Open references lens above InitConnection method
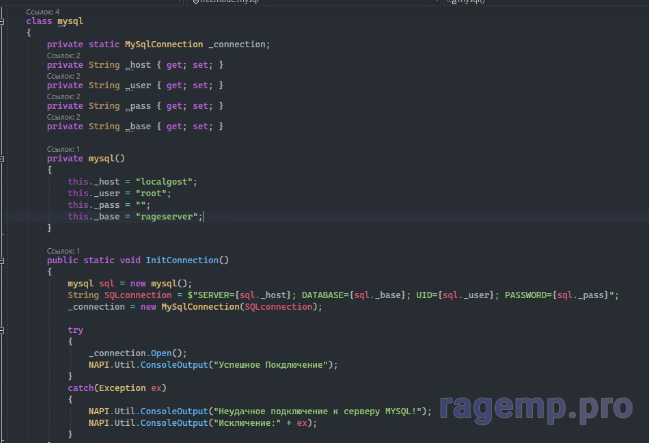The image size is (649, 443). point(65,250)
